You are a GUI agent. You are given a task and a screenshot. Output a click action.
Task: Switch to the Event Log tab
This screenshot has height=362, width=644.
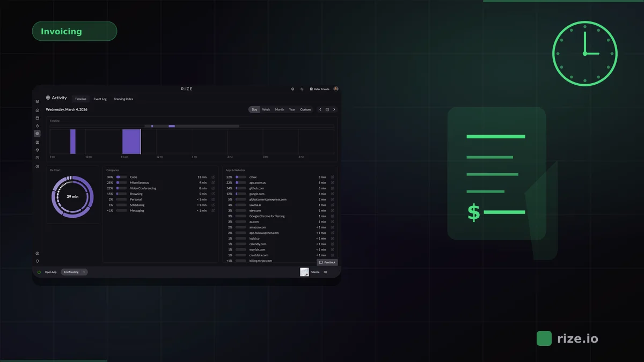[100, 99]
